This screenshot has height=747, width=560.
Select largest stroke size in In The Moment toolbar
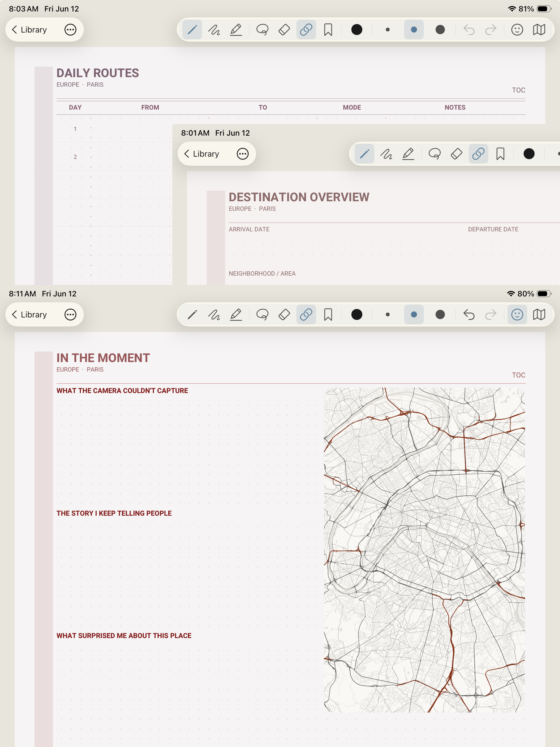coord(440,315)
